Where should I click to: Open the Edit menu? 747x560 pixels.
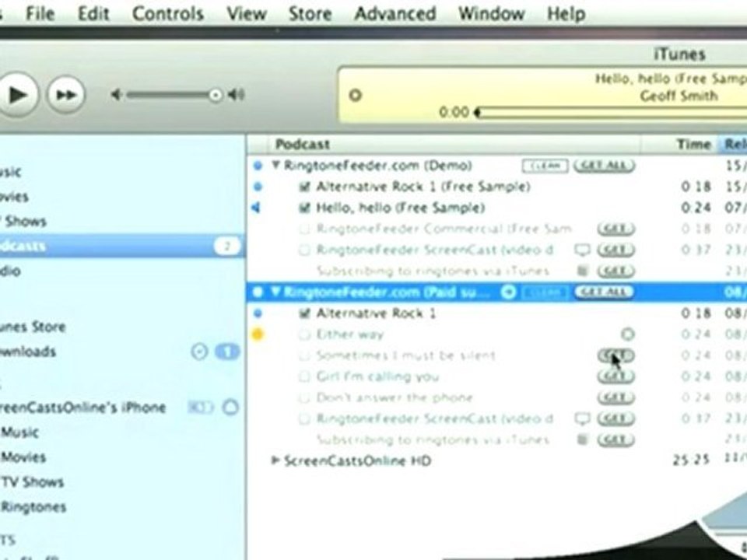93,14
